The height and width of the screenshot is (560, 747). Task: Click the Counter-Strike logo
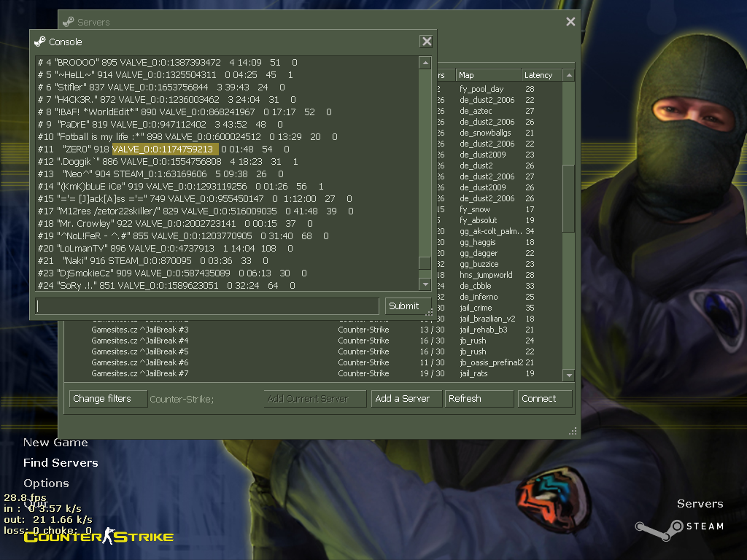point(98,536)
